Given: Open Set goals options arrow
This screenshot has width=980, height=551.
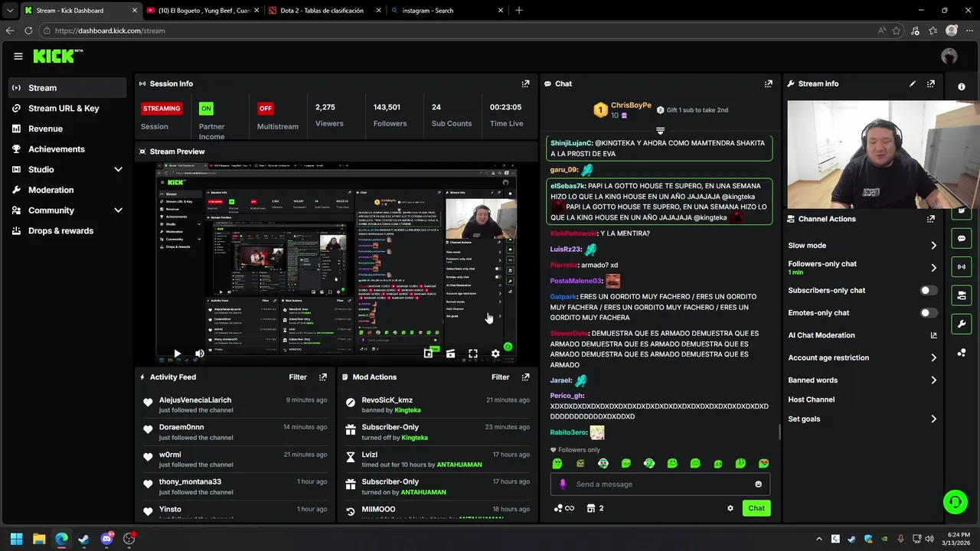Looking at the screenshot, I should tap(933, 419).
